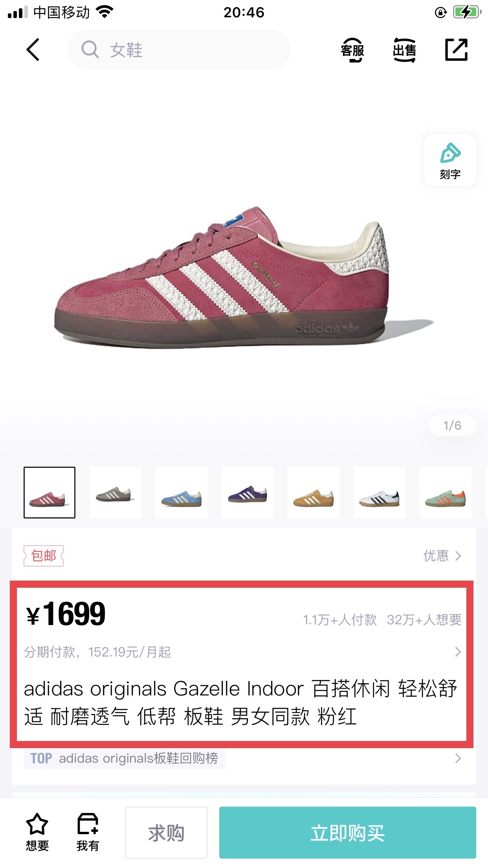Select the white and green colorway thumbnail
Screen dimensions: 488x868
pos(380,493)
